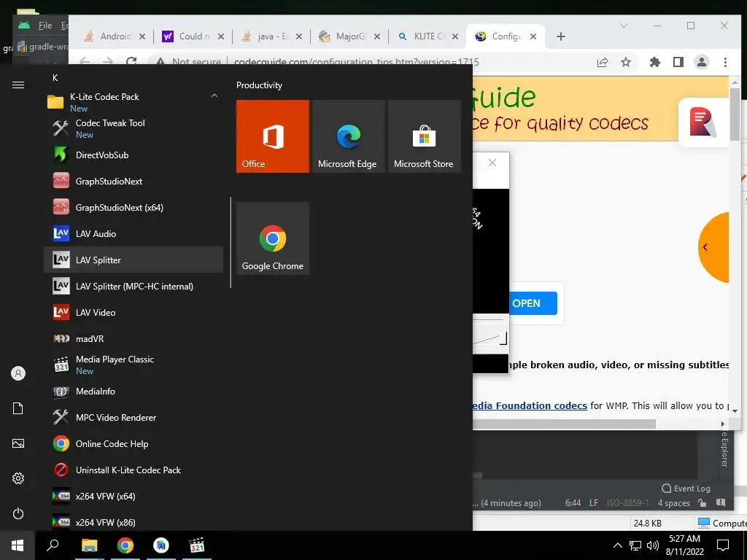
Task: Click the Office tile
Action: (273, 136)
